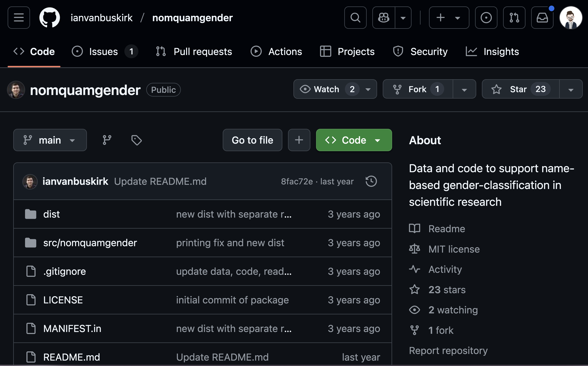Click the GitHub logo home icon
This screenshot has width=588, height=366.
[x=50, y=18]
